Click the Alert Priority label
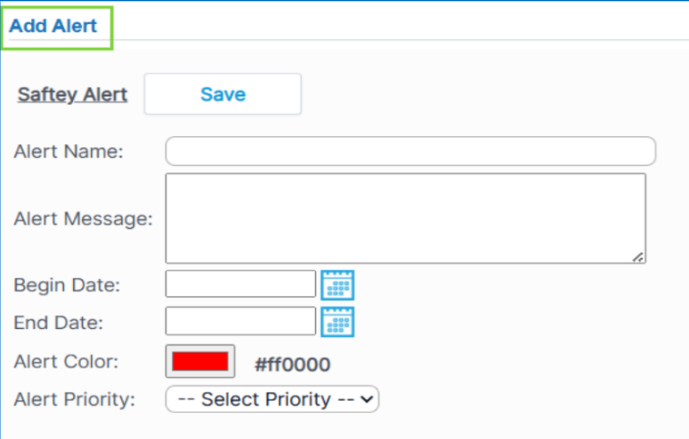 74,399
